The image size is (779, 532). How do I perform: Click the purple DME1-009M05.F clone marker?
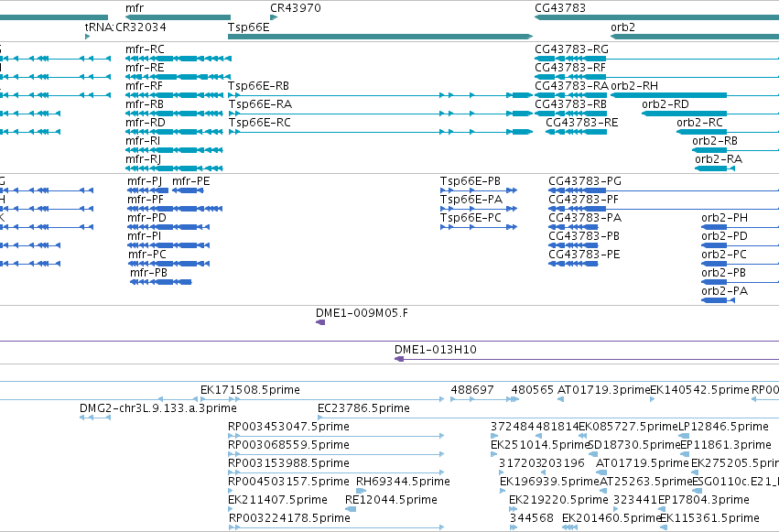coord(320,322)
